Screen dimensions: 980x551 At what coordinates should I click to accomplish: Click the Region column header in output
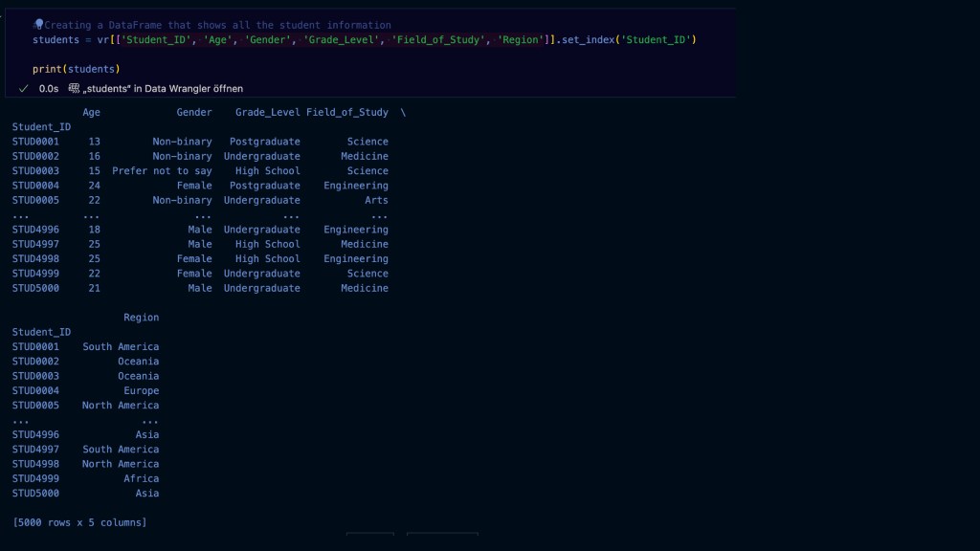pos(141,318)
